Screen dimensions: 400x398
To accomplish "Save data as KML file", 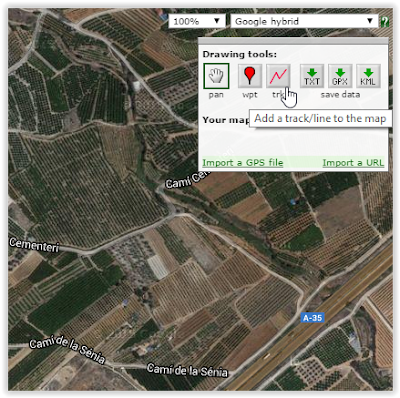I will [368, 76].
